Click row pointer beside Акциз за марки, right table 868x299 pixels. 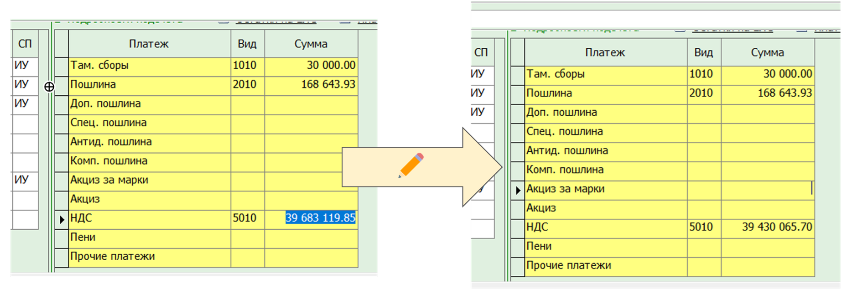(x=518, y=190)
